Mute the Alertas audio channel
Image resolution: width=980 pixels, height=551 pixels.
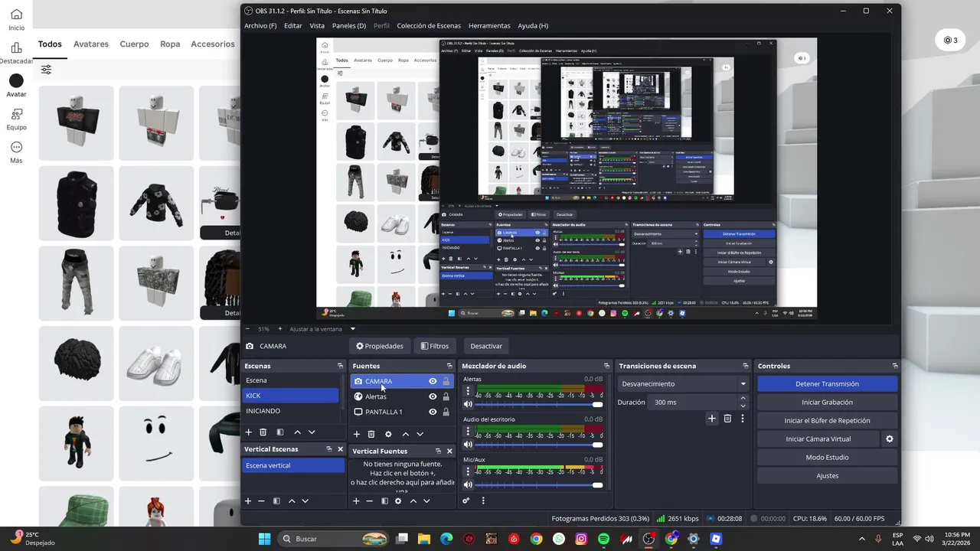[x=468, y=404]
